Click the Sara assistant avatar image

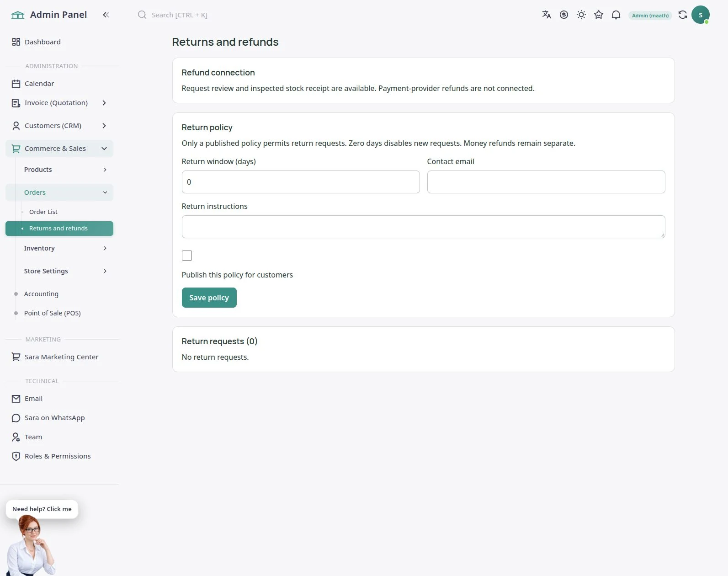[x=31, y=546]
